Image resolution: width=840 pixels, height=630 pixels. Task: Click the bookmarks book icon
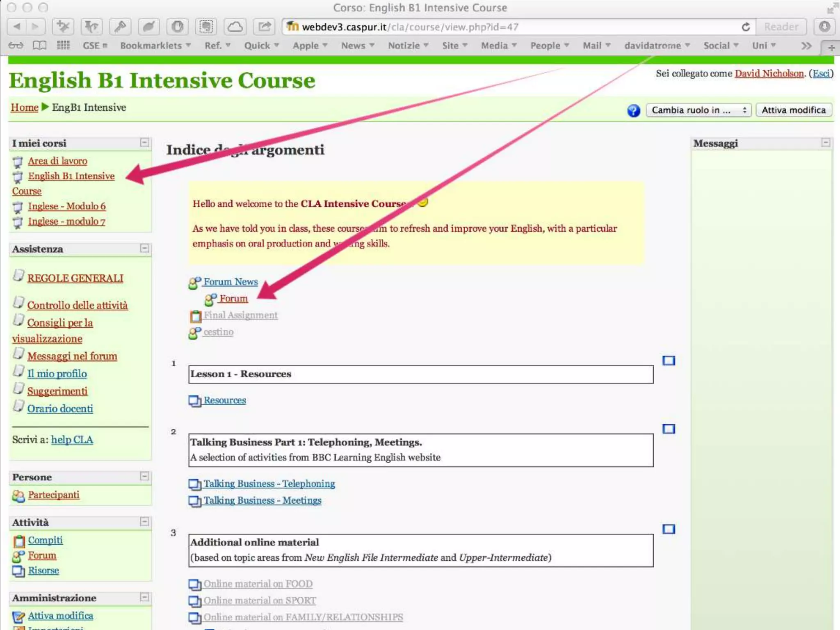[x=39, y=46]
